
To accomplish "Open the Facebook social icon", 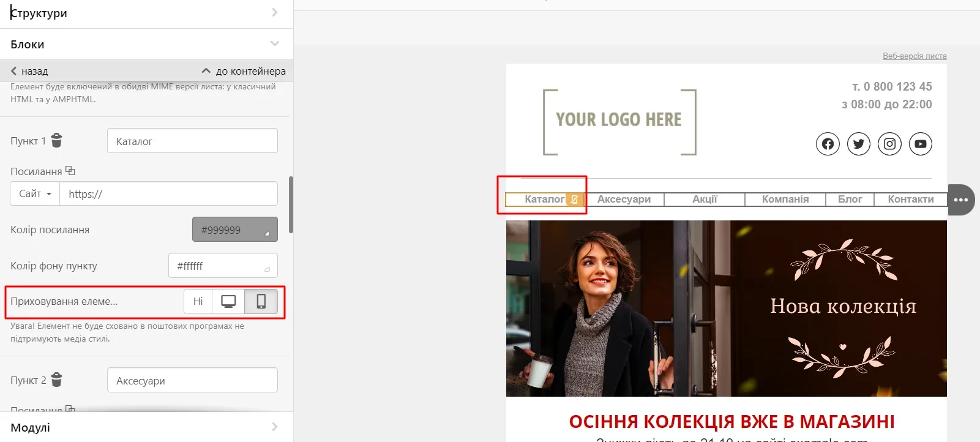I will (828, 144).
